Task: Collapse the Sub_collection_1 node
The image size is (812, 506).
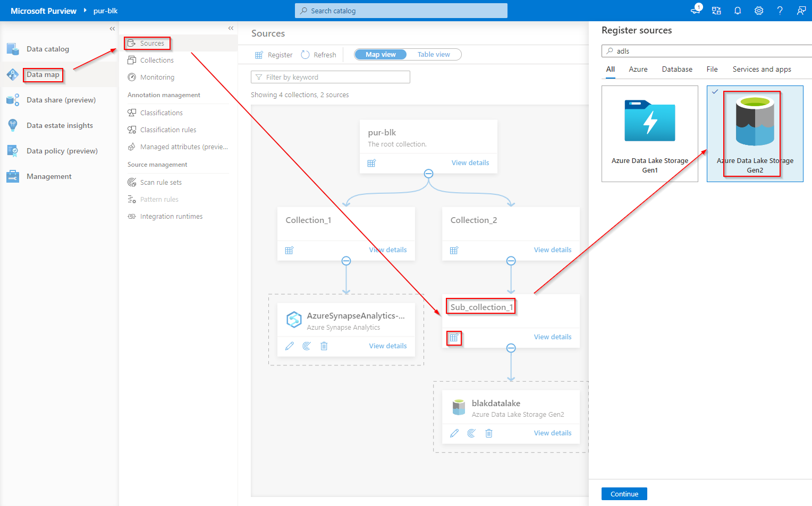Action: pos(511,348)
